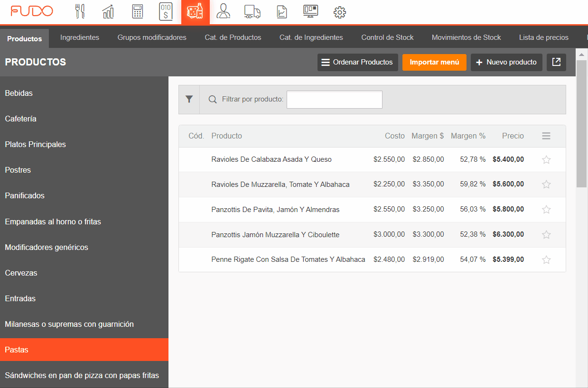Open the sales section with fork and knife icon
This screenshot has width=588, height=388.
click(80, 11)
